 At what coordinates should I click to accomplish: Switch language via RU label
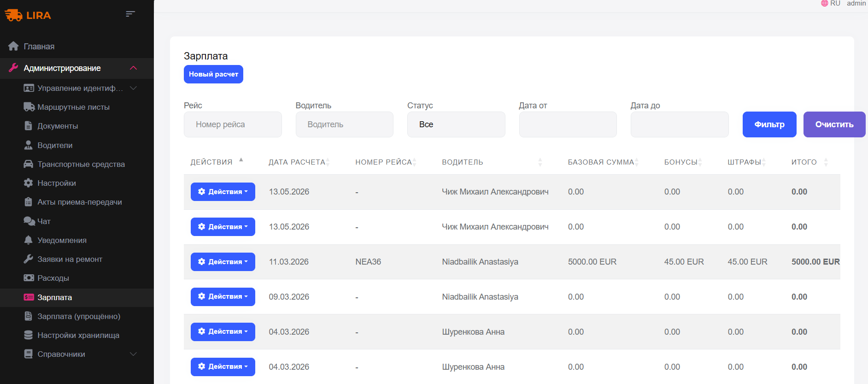pos(835,3)
